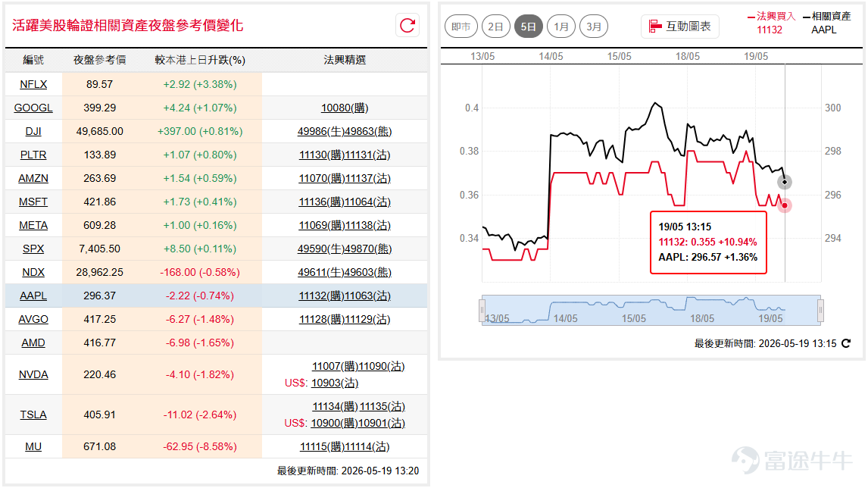Open the PLTR ticker link
868x488 pixels.
[x=33, y=155]
